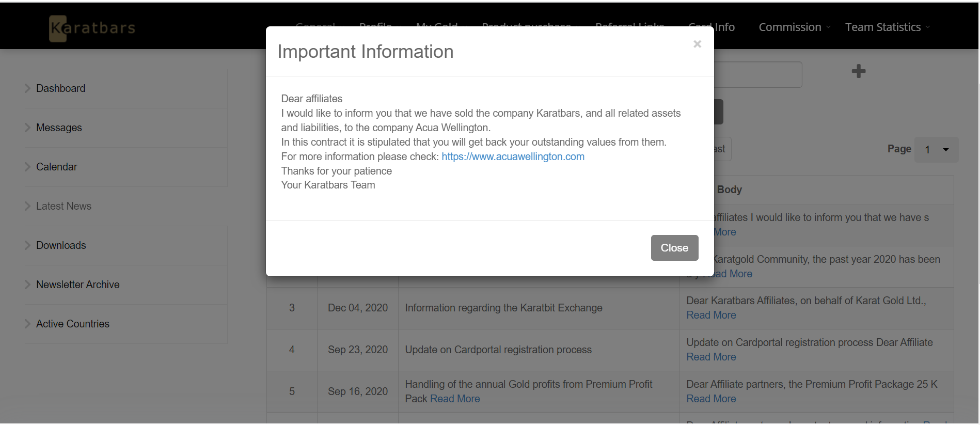Open Latest News in the sidebar

point(64,206)
